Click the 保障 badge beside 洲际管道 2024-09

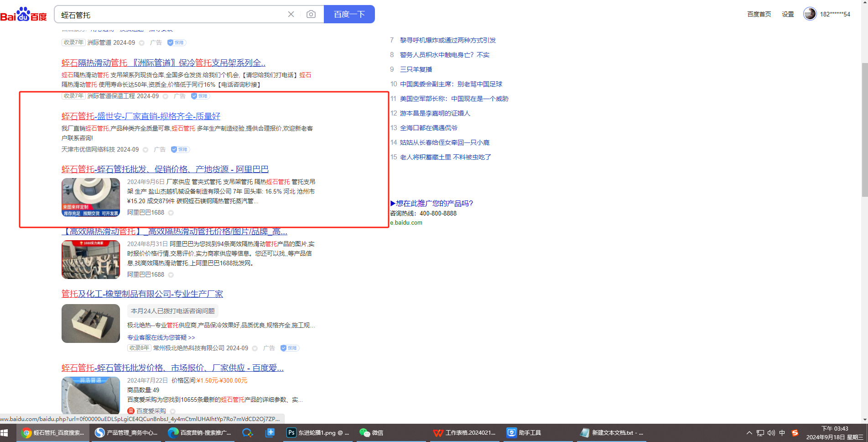pos(176,42)
